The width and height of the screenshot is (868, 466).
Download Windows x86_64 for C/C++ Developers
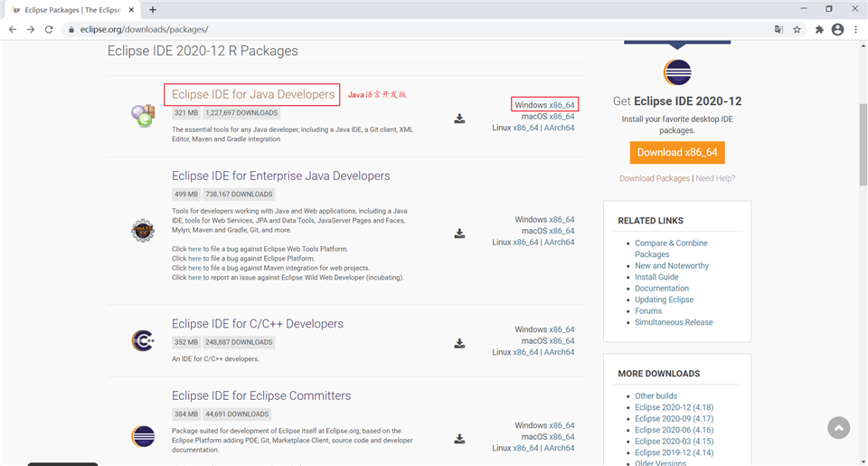click(x=561, y=329)
